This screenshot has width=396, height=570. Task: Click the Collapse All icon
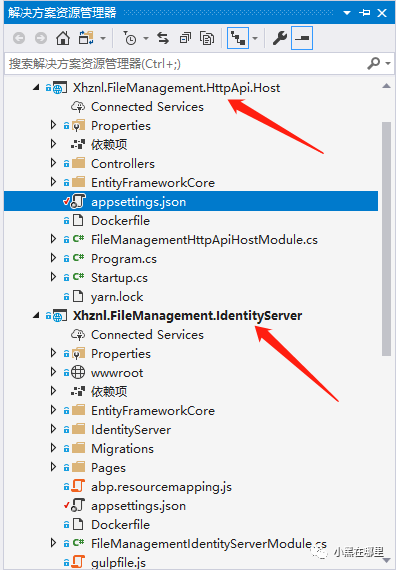point(185,38)
